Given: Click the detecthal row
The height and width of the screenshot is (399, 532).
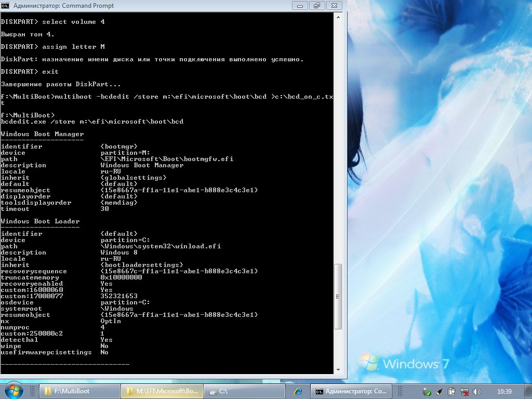Looking at the screenshot, I should [57, 340].
